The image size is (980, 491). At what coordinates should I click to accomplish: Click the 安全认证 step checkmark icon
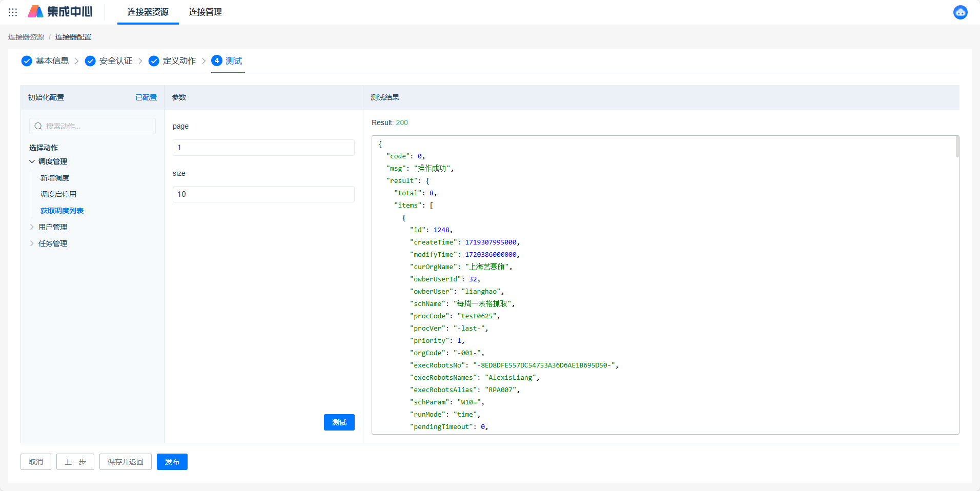click(90, 61)
